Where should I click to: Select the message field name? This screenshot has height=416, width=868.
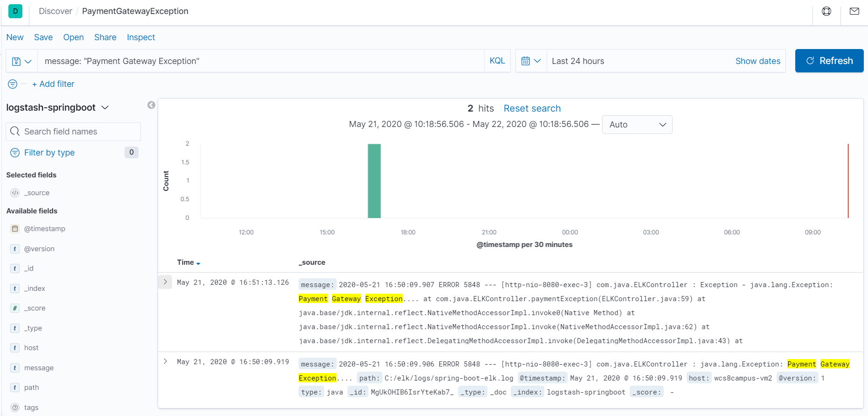click(x=39, y=368)
